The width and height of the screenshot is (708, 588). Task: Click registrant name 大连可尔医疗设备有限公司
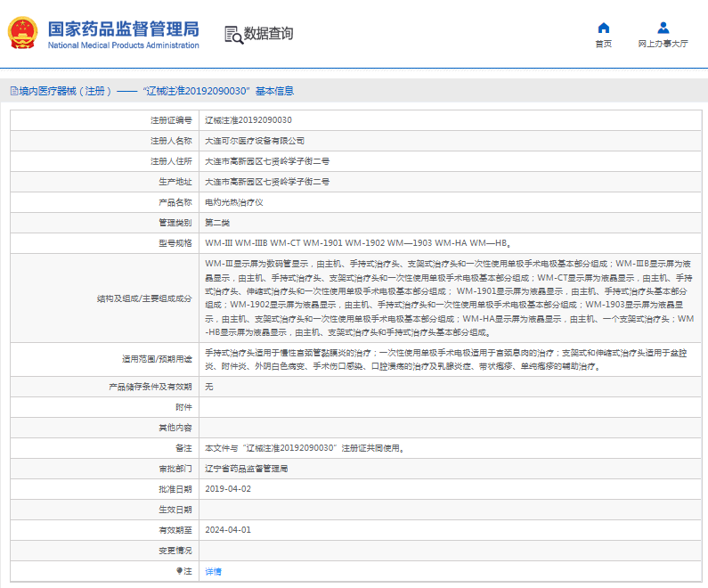(255, 141)
